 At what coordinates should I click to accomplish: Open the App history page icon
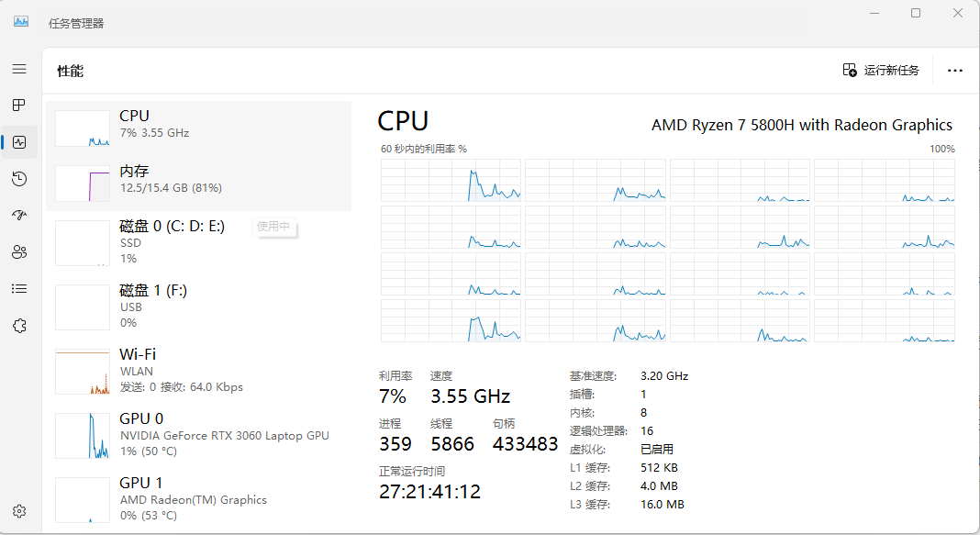pyautogui.click(x=19, y=179)
